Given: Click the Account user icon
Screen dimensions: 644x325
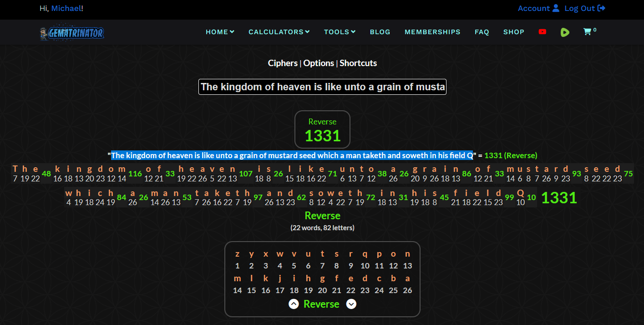Looking at the screenshot, I should pyautogui.click(x=556, y=8).
